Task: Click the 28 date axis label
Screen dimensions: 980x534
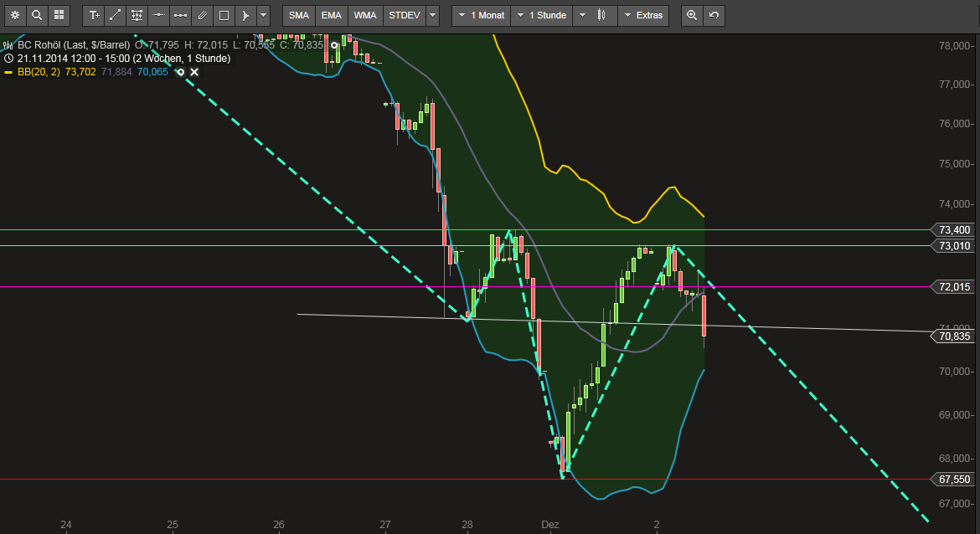Action: (467, 525)
